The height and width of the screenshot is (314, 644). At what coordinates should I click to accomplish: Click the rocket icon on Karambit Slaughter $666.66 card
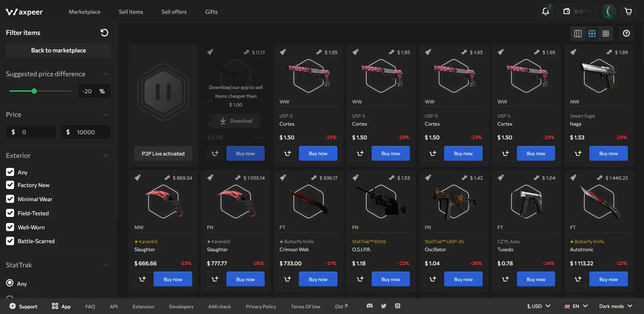coord(138,178)
